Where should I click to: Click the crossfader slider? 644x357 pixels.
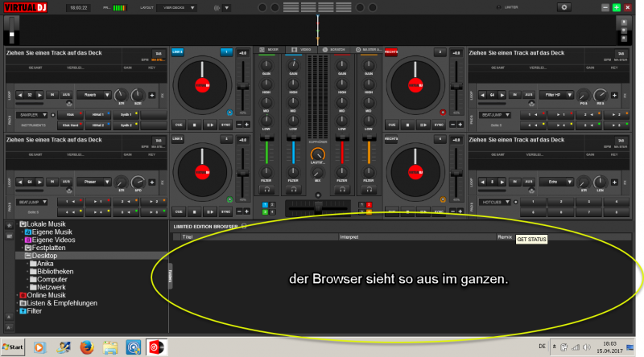tap(318, 208)
